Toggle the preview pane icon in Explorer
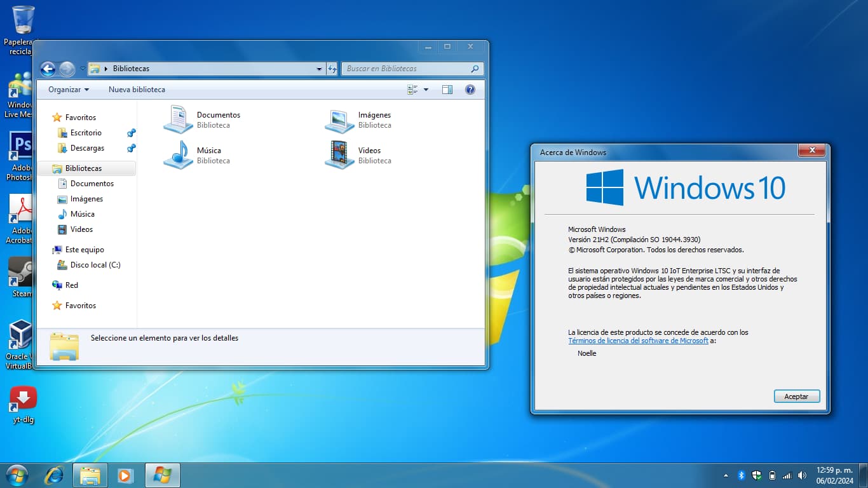The width and height of the screenshot is (868, 488). tap(447, 90)
